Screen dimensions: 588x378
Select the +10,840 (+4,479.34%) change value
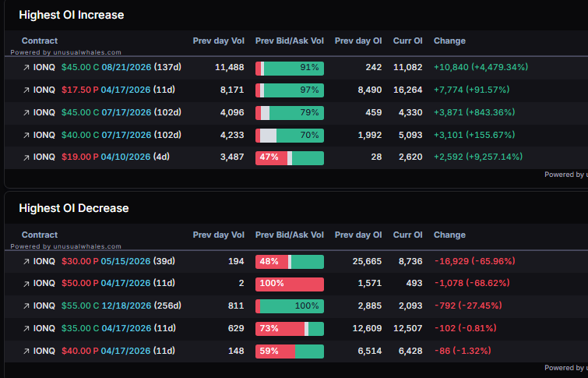point(481,67)
